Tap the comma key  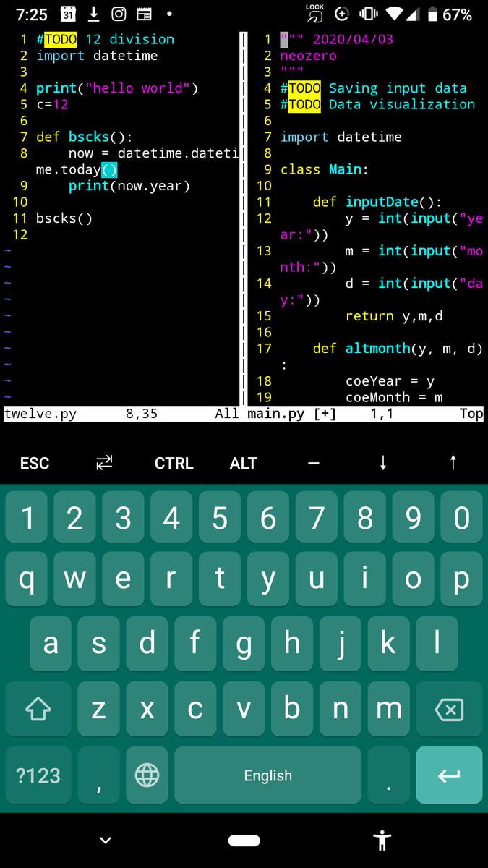(x=99, y=775)
